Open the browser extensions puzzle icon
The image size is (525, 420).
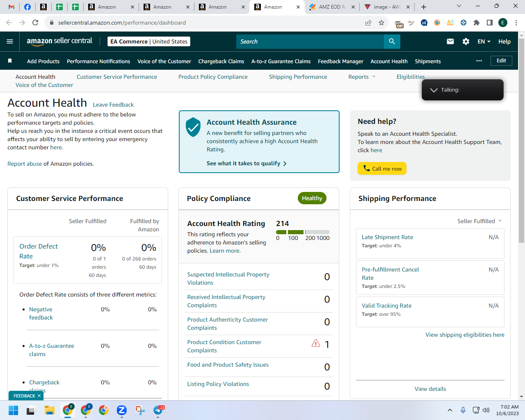[477, 23]
